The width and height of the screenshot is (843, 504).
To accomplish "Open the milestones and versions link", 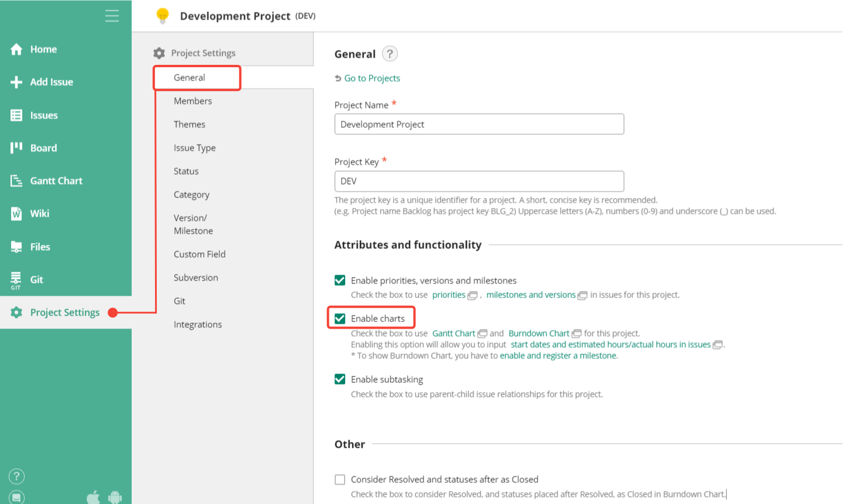I will point(531,295).
